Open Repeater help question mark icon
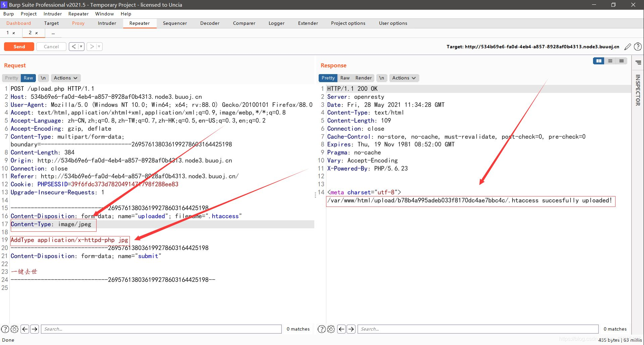This screenshot has width=644, height=345. tap(638, 47)
